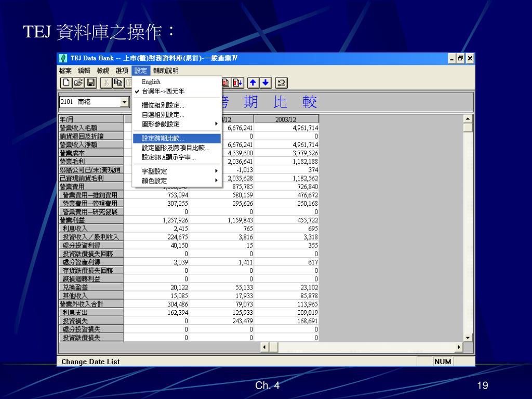532x399 pixels.
Task: Click the Open folder toolbar icon
Action: (78, 83)
